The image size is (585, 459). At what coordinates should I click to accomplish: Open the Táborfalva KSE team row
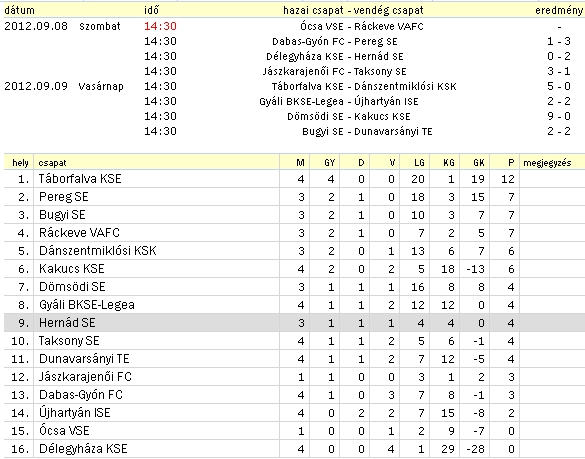coord(294,179)
